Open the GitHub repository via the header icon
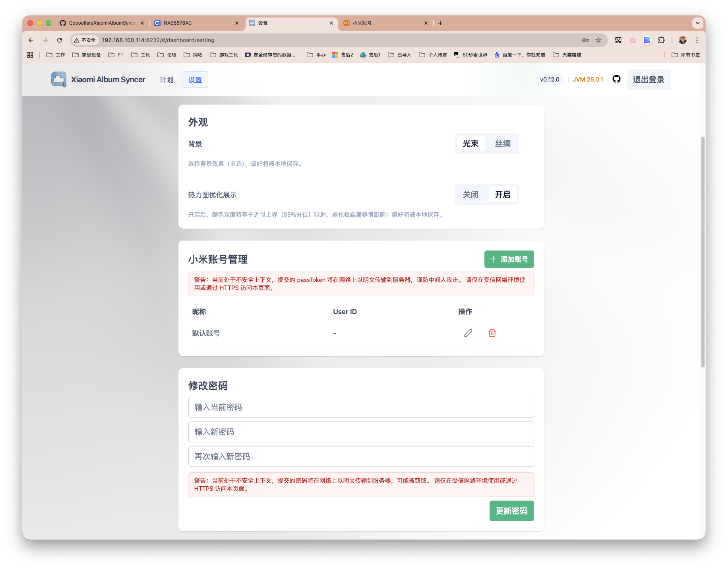728x569 pixels. click(x=616, y=79)
